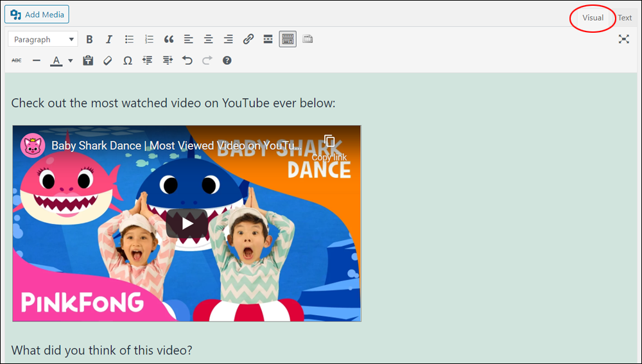
Task: Insert Read More tag
Action: click(x=268, y=39)
